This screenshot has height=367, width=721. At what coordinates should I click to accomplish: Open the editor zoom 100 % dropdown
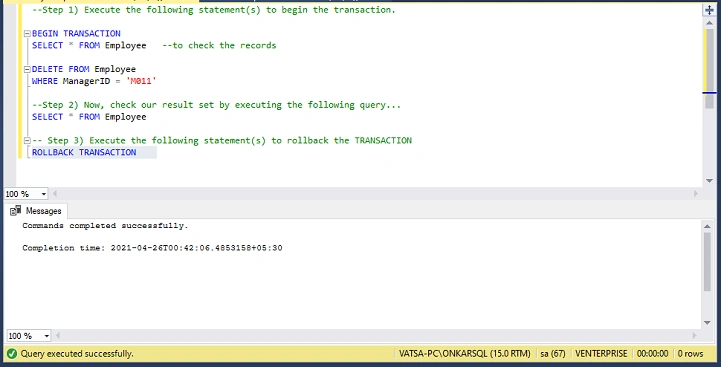pos(44,194)
